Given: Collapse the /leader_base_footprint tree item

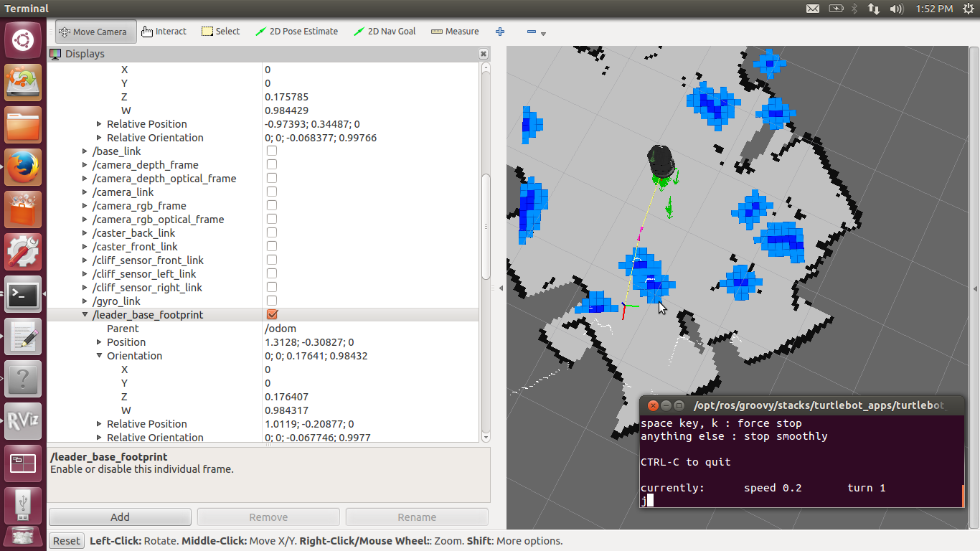Looking at the screenshot, I should point(85,315).
